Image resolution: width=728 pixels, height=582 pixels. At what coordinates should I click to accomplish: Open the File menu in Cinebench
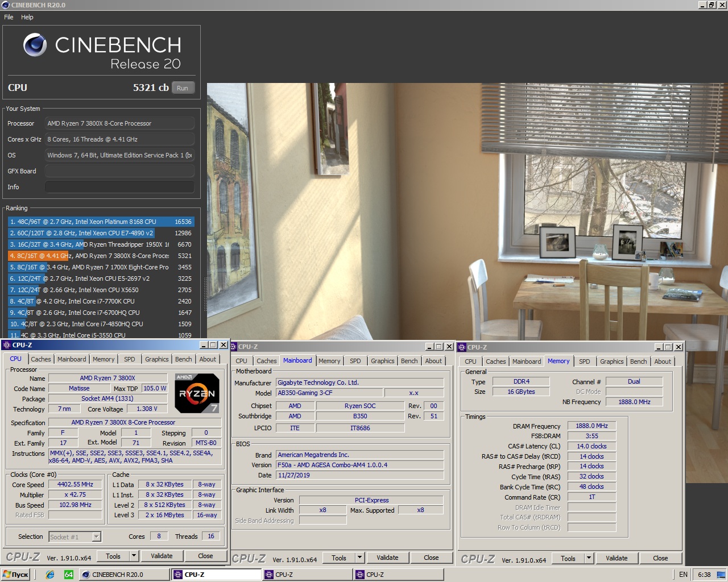pyautogui.click(x=9, y=17)
